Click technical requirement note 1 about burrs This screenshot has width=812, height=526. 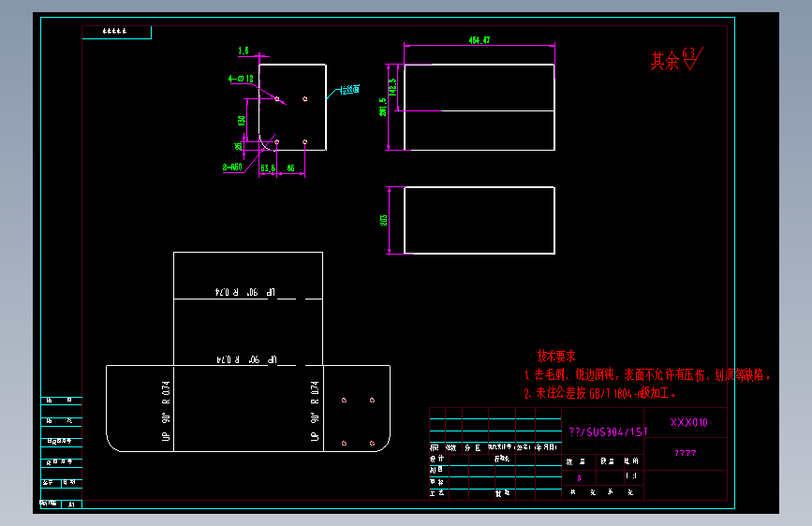[647, 374]
